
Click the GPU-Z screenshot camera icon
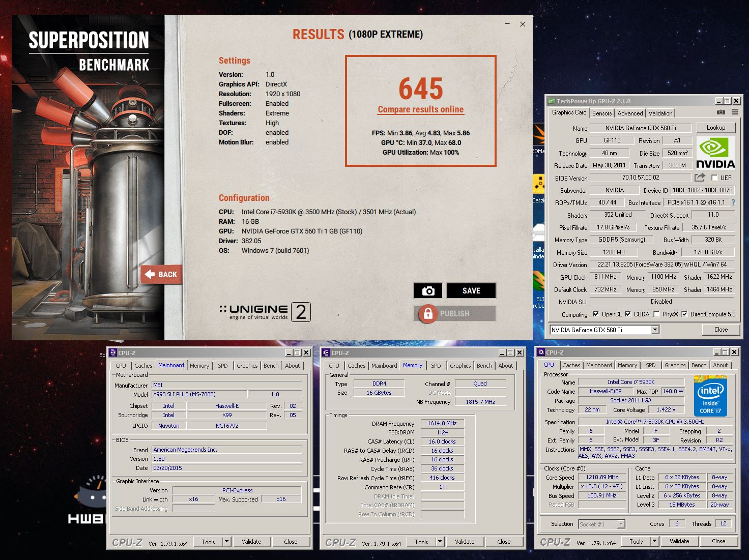pyautogui.click(x=721, y=112)
